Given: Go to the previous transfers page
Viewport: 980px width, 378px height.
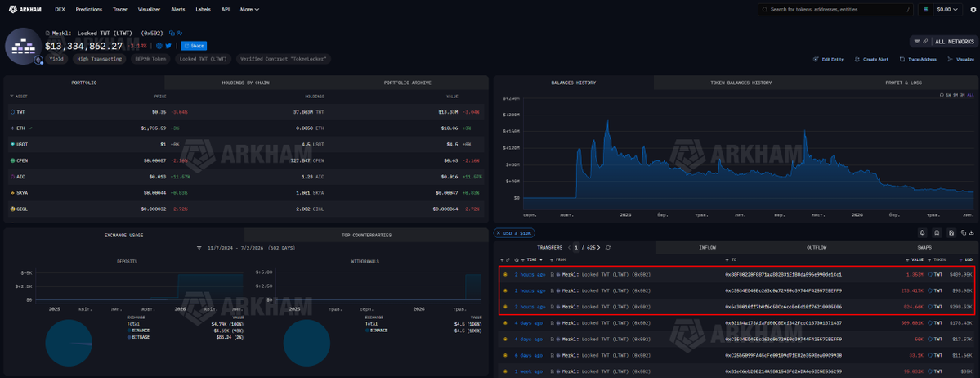Looking at the screenshot, I should 569,248.
